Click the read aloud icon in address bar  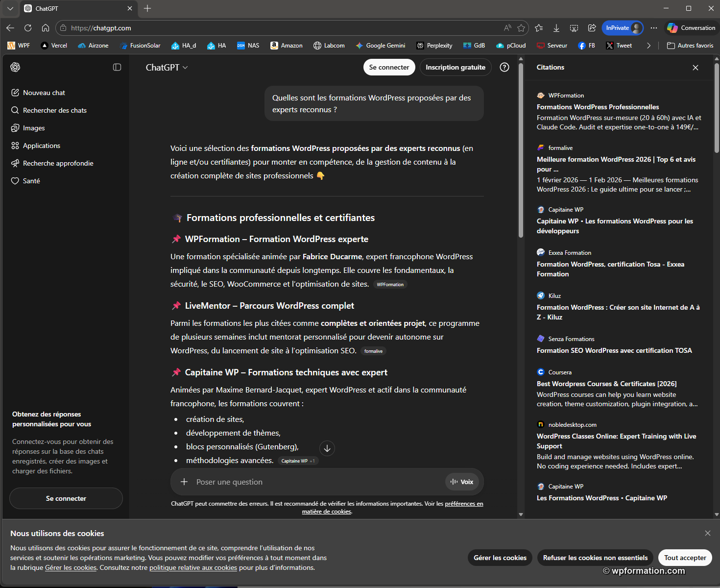pyautogui.click(x=507, y=28)
